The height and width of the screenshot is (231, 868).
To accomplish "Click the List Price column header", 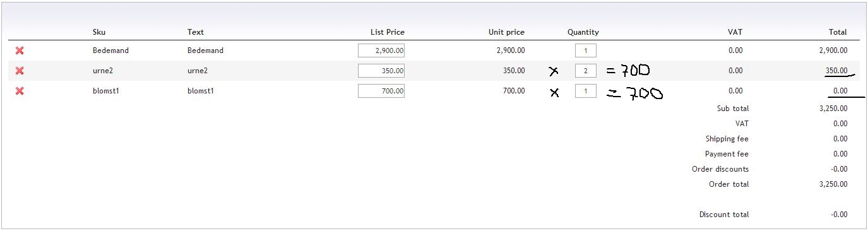I will click(x=388, y=32).
